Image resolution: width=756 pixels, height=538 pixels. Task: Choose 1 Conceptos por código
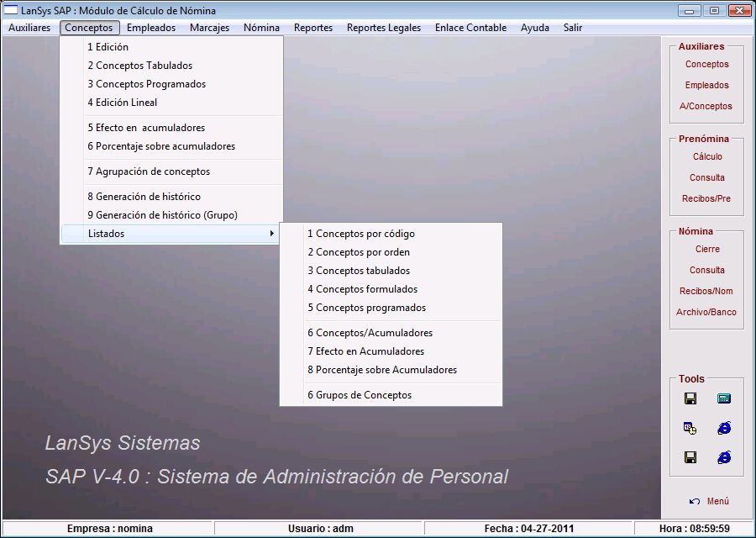pyautogui.click(x=391, y=234)
